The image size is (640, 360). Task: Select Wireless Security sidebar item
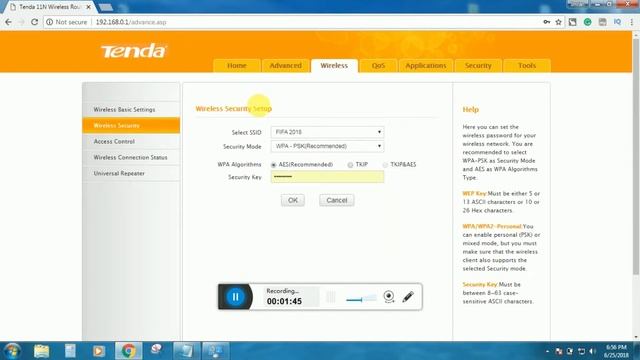[131, 125]
